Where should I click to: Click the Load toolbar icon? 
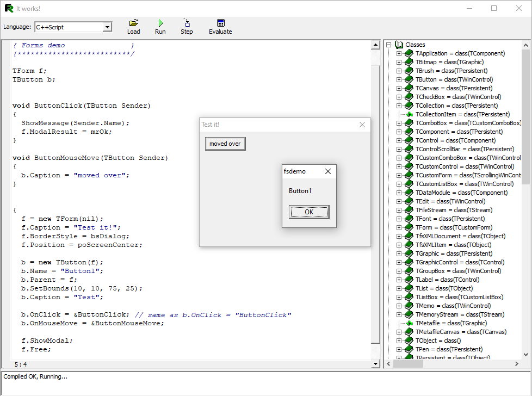coord(133,23)
